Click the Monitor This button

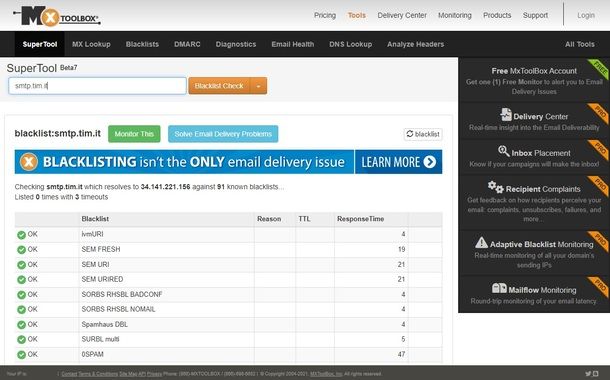134,134
